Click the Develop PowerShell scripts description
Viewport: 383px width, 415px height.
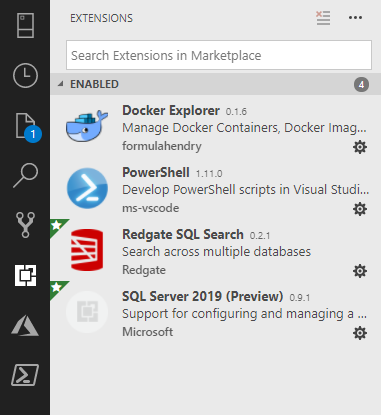(246, 190)
